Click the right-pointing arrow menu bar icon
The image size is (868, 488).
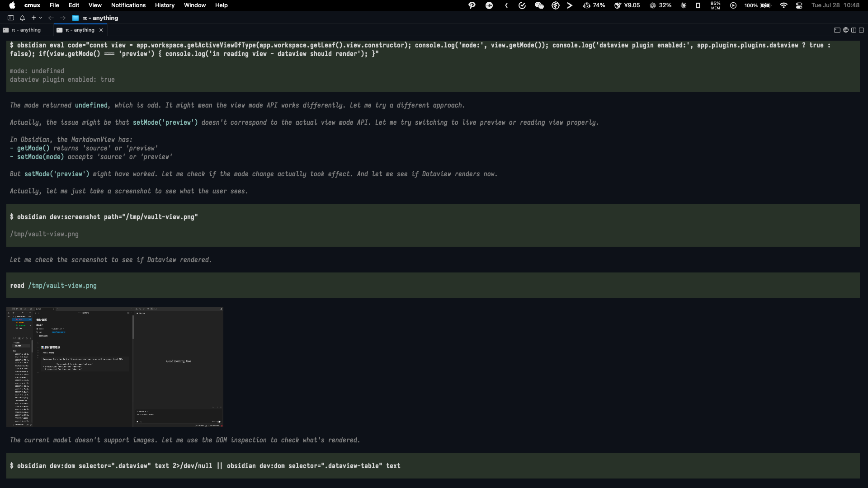pyautogui.click(x=570, y=5)
